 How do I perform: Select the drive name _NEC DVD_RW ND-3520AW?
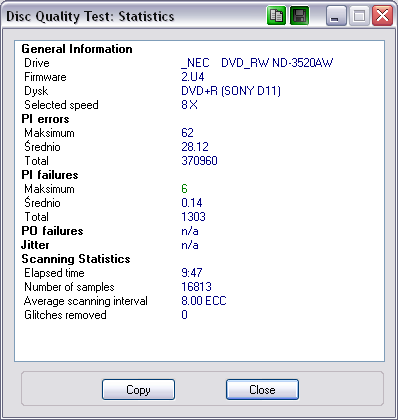point(257,63)
